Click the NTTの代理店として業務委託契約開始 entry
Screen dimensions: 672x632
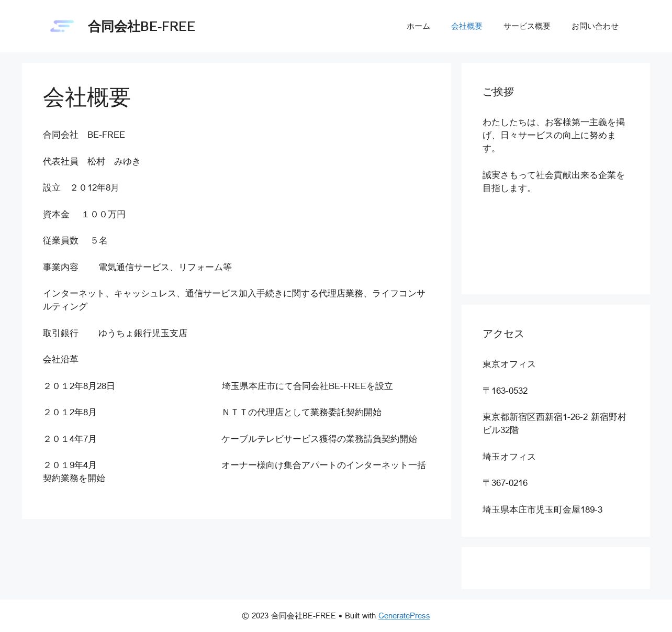tap(301, 412)
